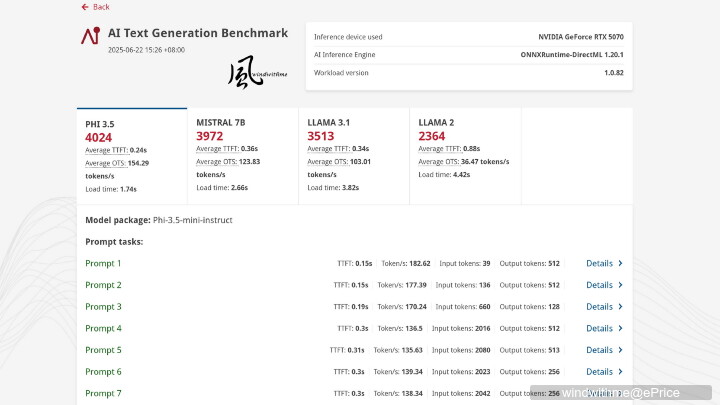This screenshot has height=405, width=720.
Task: Click the LLAMA 3.1 score 3513
Action: 321,136
